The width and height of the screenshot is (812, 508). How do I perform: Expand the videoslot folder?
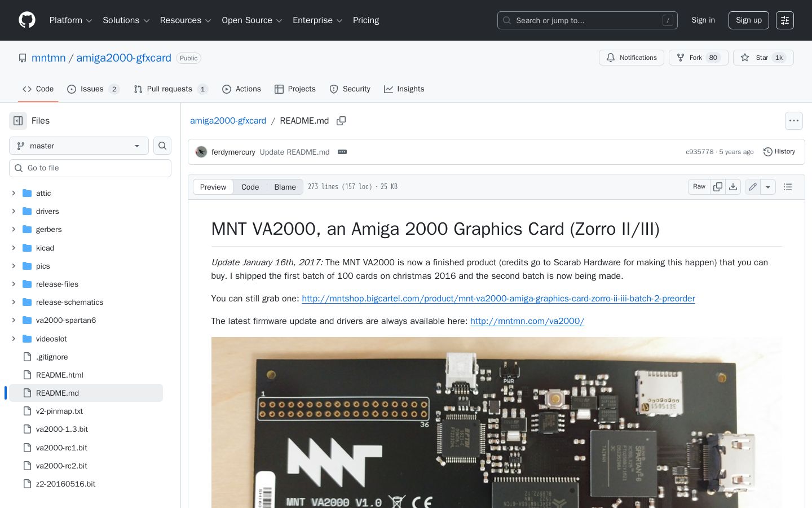click(14, 339)
